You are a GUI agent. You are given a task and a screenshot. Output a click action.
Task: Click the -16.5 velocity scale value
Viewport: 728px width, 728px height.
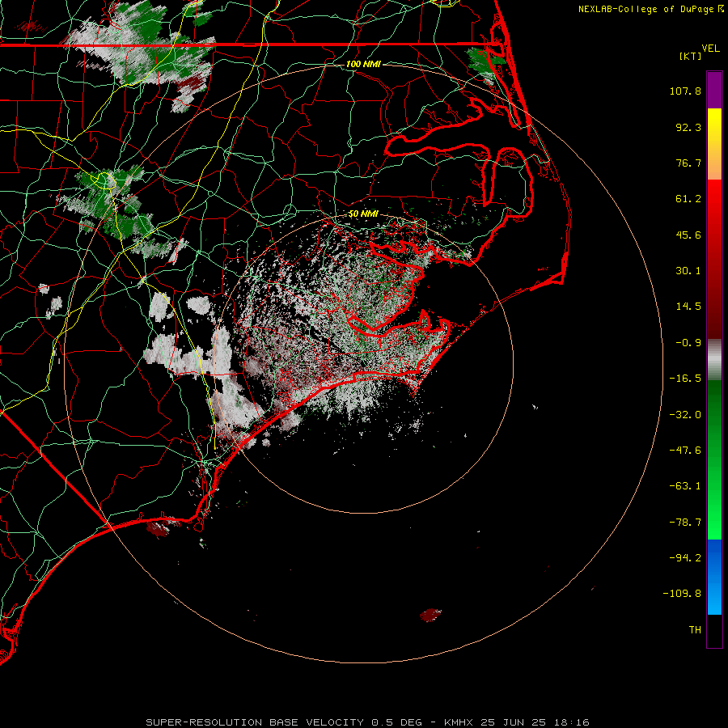coord(685,379)
